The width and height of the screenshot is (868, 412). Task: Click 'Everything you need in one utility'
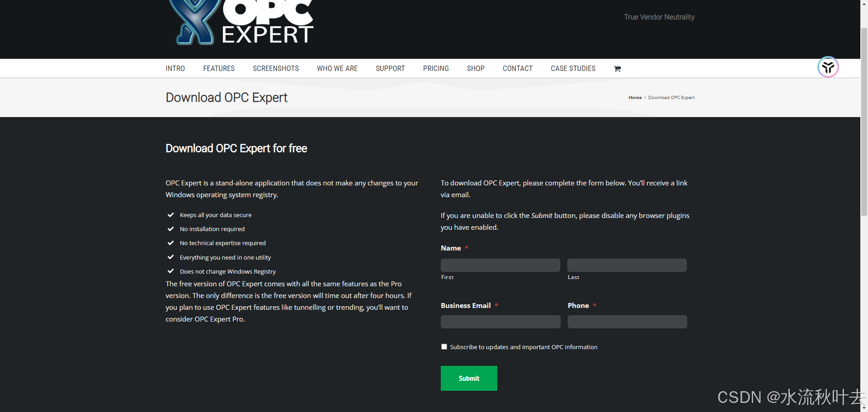(x=225, y=257)
